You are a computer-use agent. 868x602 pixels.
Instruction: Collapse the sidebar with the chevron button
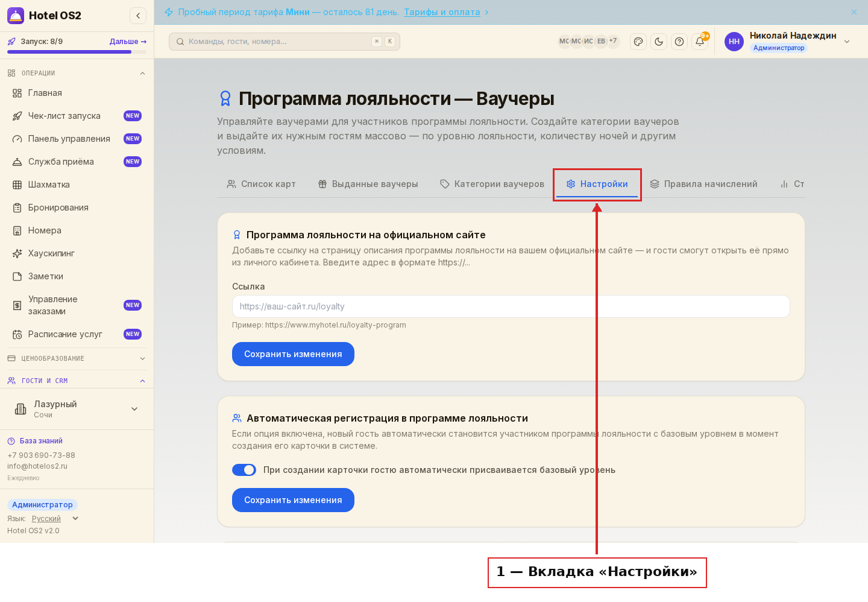point(138,16)
